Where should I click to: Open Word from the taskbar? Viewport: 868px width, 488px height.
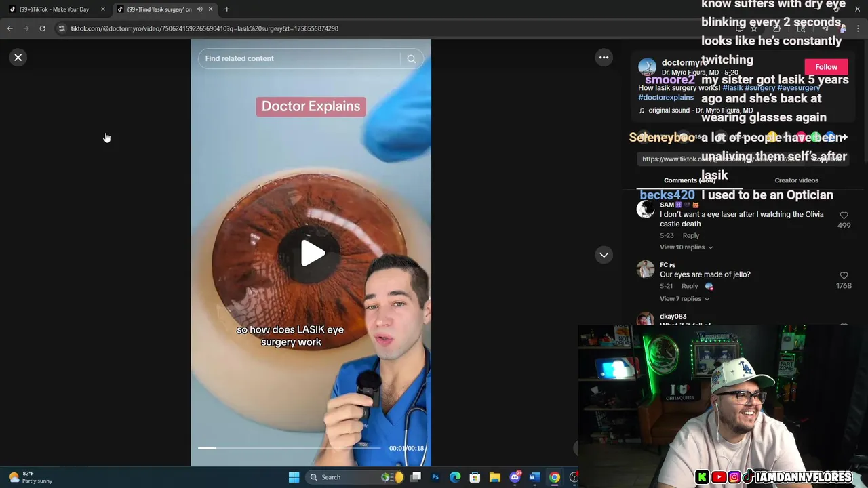pyautogui.click(x=534, y=477)
